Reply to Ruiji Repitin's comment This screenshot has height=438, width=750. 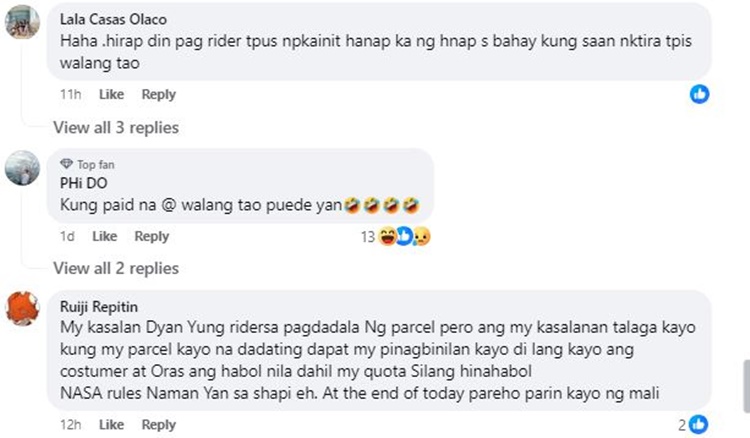coord(159,425)
